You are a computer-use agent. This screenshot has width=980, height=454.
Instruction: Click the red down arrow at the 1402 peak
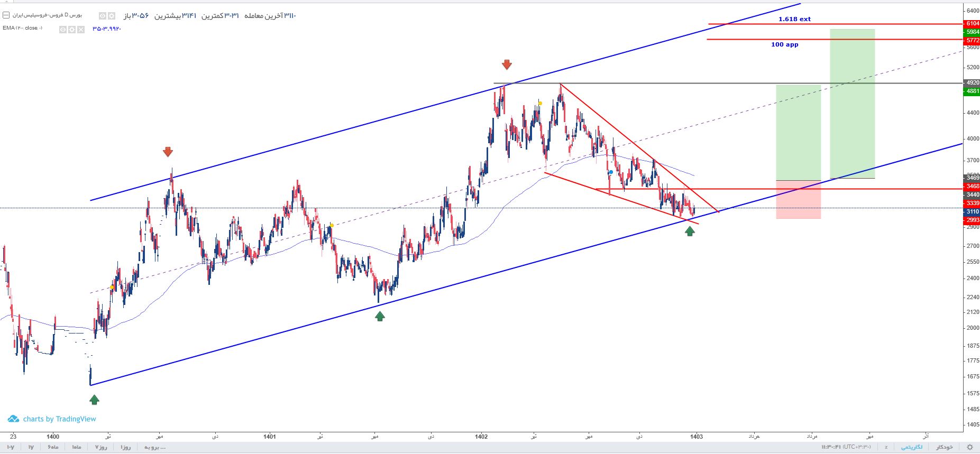point(507,64)
